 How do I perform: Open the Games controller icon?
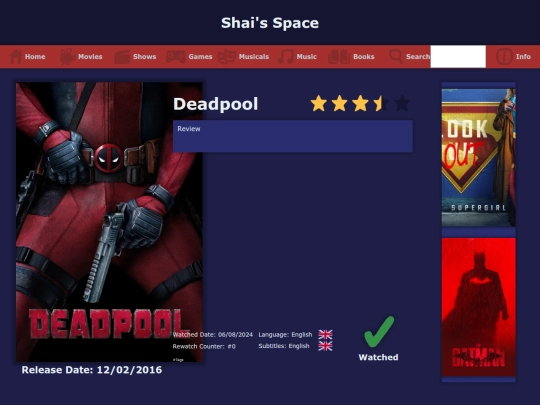(x=176, y=56)
